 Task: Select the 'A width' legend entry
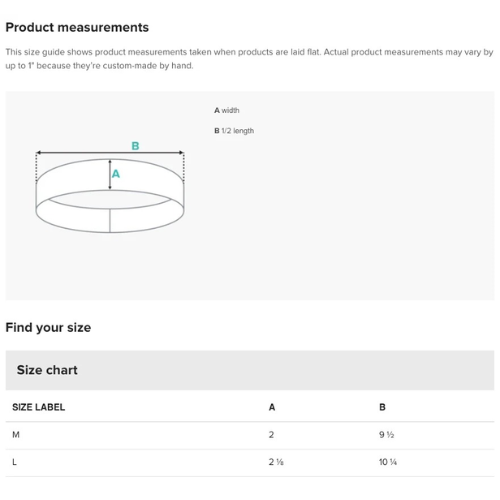pos(227,110)
